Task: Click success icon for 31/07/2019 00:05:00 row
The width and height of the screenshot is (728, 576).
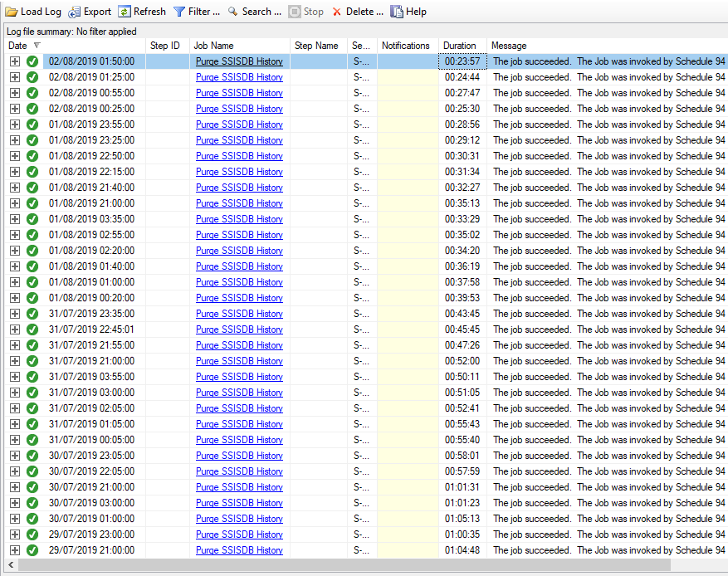Action: click(32, 440)
